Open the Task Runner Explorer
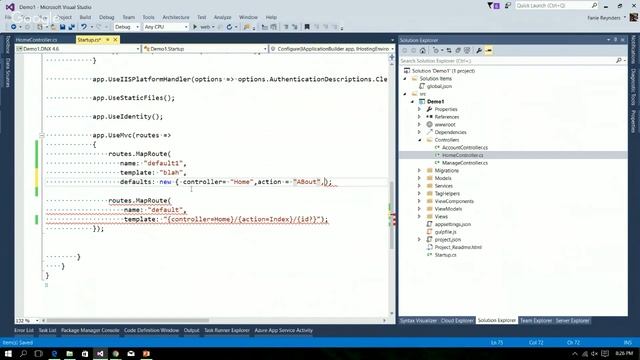 (x=227, y=330)
